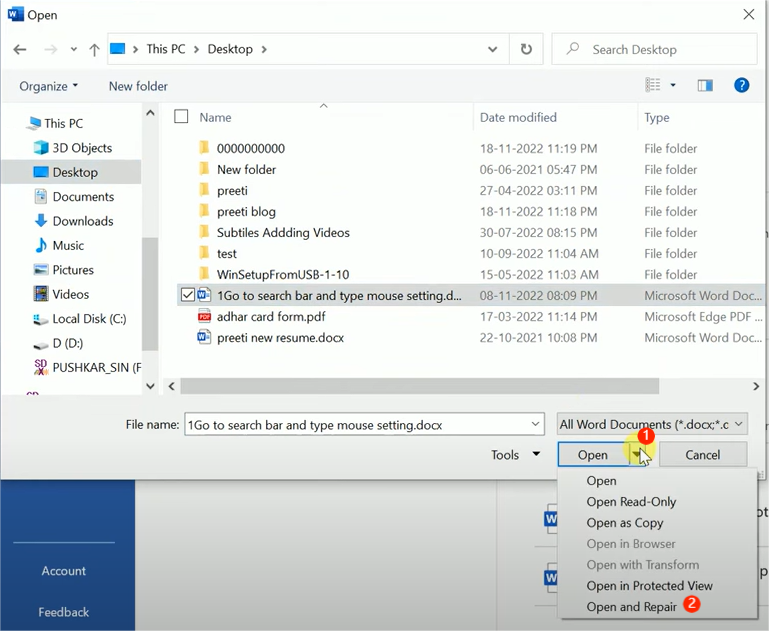
Task: Uncheck the selected mouse setting document checkbox
Action: [x=187, y=295]
